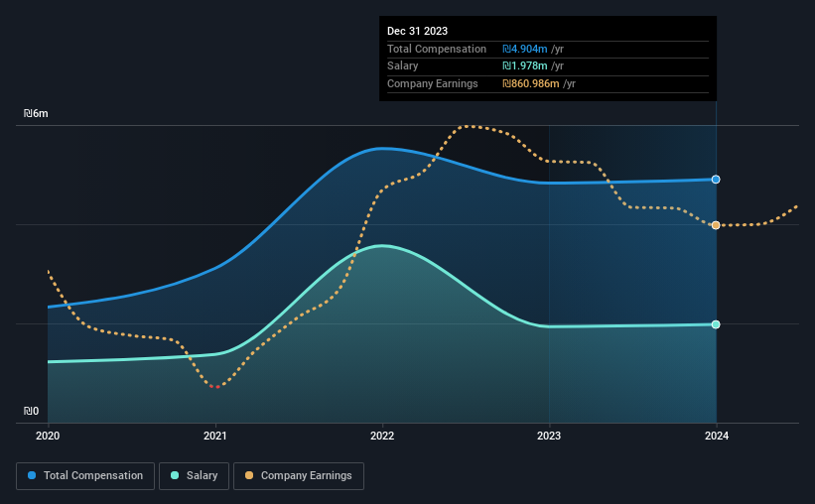
Task: Click the 2023 x-axis label
Action: pyautogui.click(x=549, y=436)
